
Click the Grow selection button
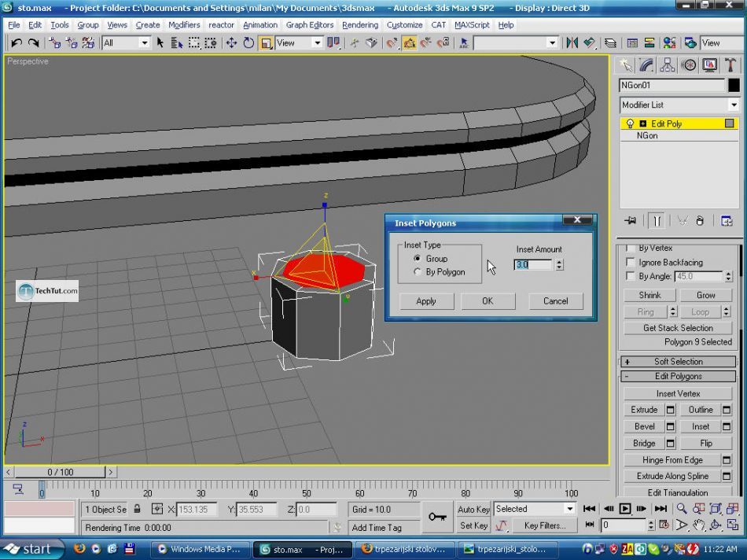706,296
